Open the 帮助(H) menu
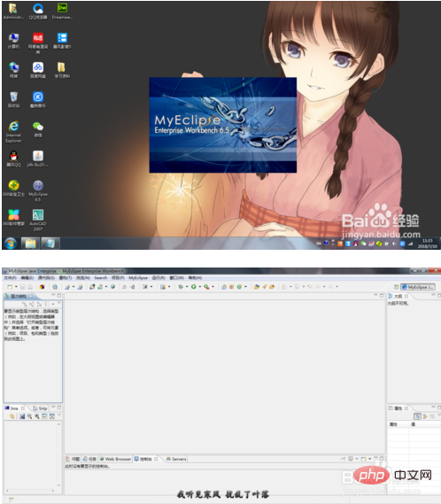Viewport: 441px width, 504px height. 195,278
